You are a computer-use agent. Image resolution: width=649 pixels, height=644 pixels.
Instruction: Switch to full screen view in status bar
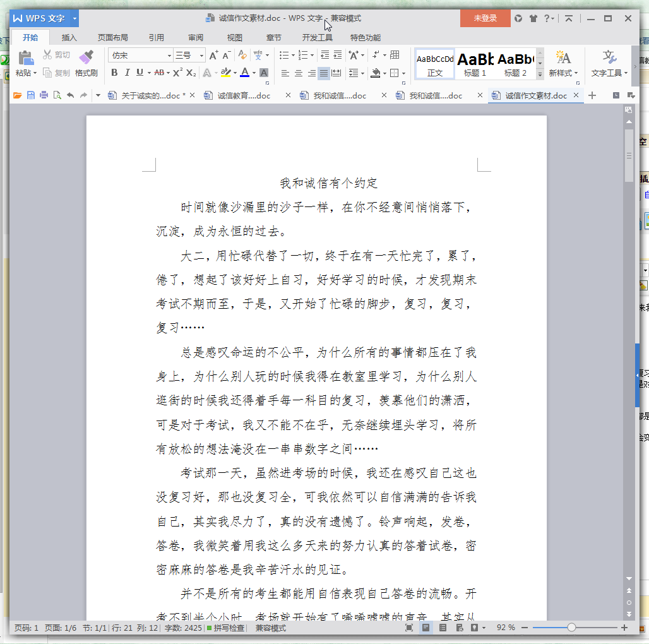[409, 628]
